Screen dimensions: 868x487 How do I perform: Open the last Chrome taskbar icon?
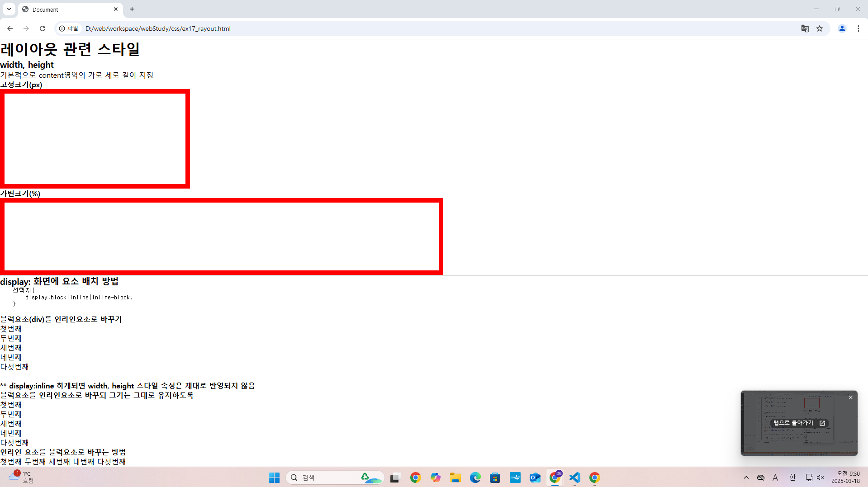click(594, 478)
